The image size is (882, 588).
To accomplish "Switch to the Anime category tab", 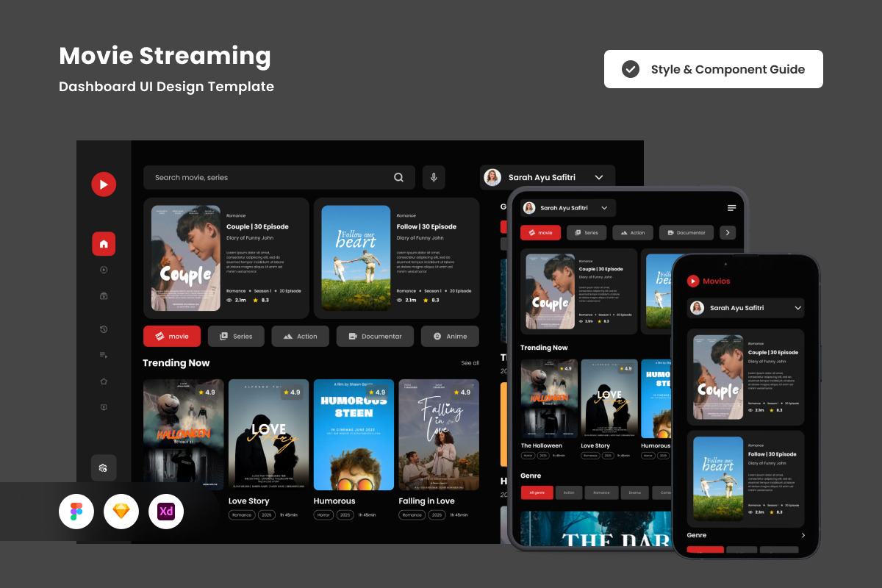I will click(450, 337).
